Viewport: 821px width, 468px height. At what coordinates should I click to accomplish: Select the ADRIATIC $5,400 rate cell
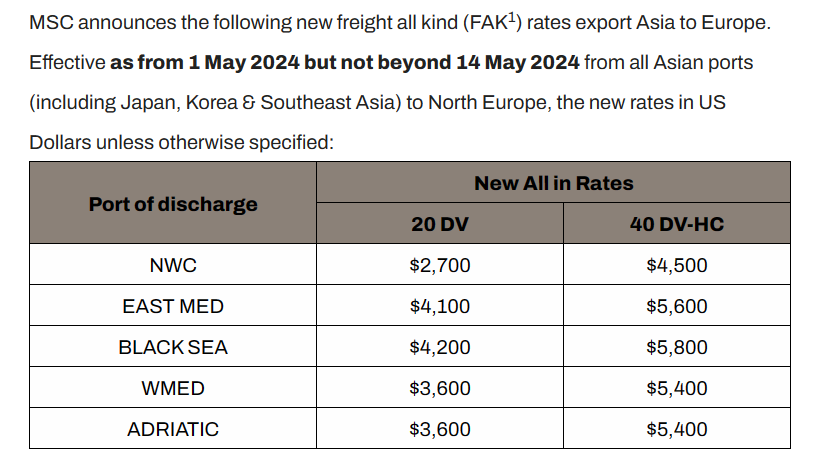pyautogui.click(x=676, y=429)
